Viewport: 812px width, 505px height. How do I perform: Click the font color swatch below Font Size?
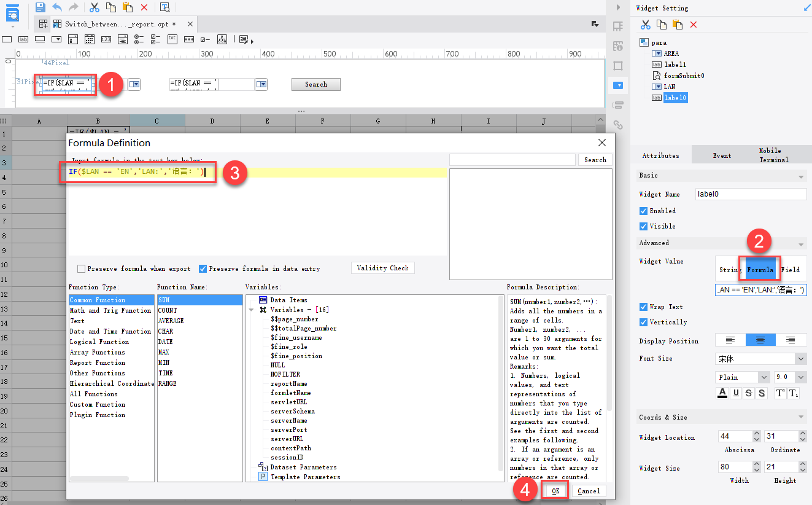(722, 393)
